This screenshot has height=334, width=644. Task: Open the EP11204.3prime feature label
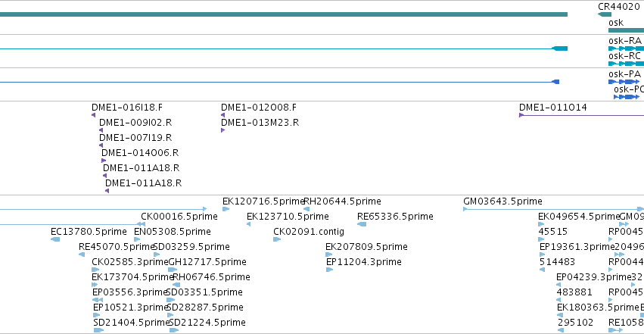click(x=364, y=262)
